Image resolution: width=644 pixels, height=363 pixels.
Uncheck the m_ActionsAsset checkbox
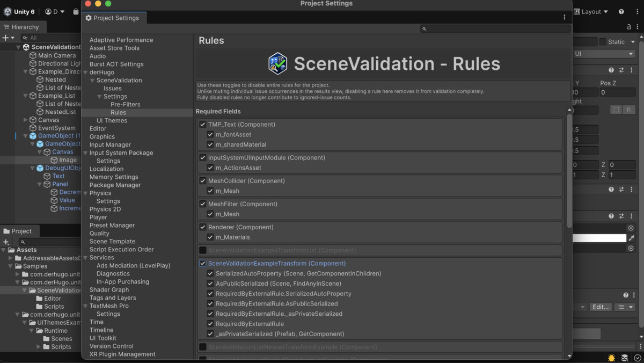(210, 168)
